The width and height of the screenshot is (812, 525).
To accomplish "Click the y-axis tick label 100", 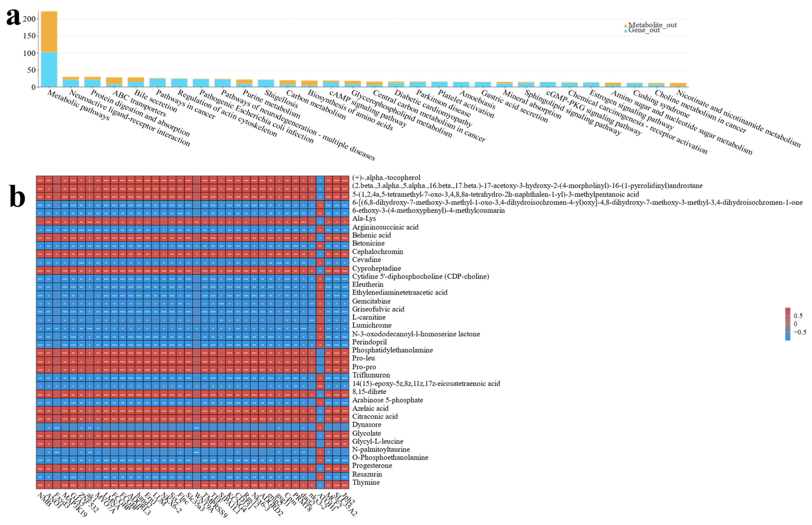I will pos(29,53).
